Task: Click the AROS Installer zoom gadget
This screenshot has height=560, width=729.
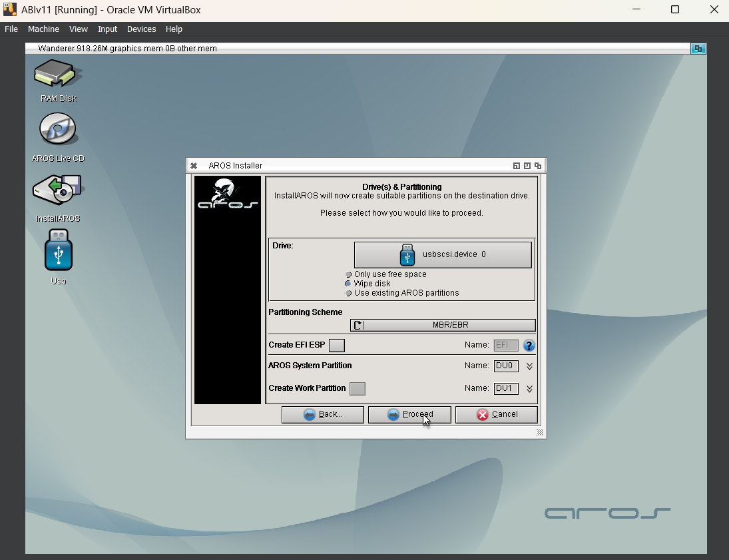Action: click(x=527, y=166)
